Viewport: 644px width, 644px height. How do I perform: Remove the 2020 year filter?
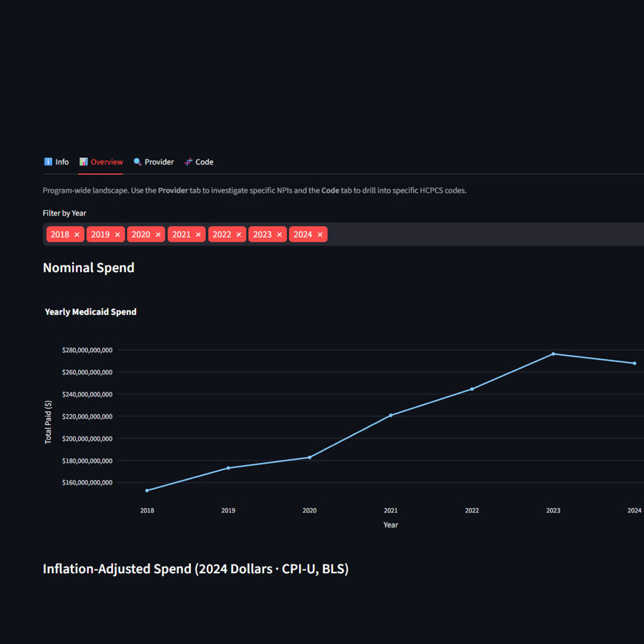pos(158,235)
